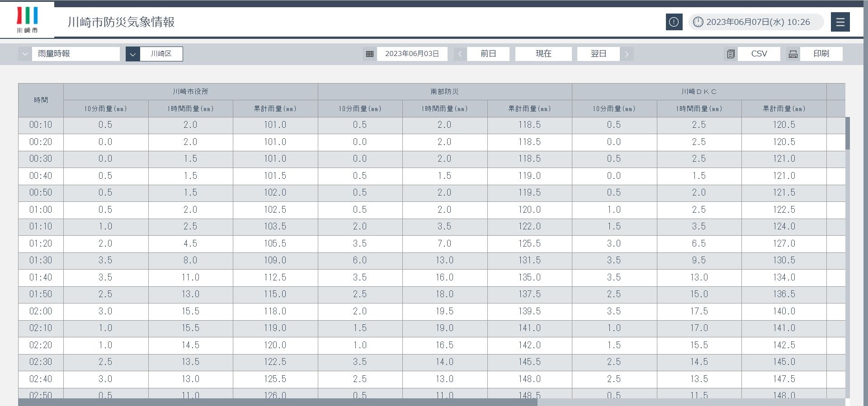Click the 川崎市役所 1時間雨量 header cell
Viewport: 868px width, 406px height.
(190, 109)
